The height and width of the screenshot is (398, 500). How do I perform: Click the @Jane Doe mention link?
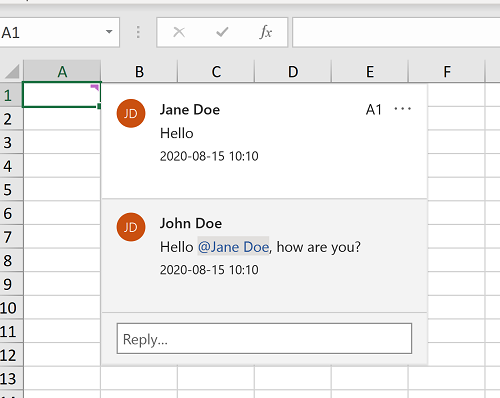pyautogui.click(x=233, y=247)
